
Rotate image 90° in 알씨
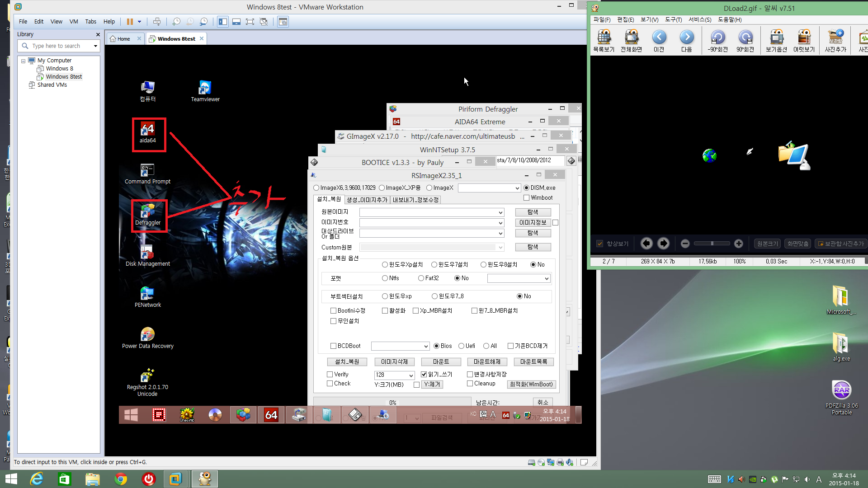pyautogui.click(x=745, y=41)
